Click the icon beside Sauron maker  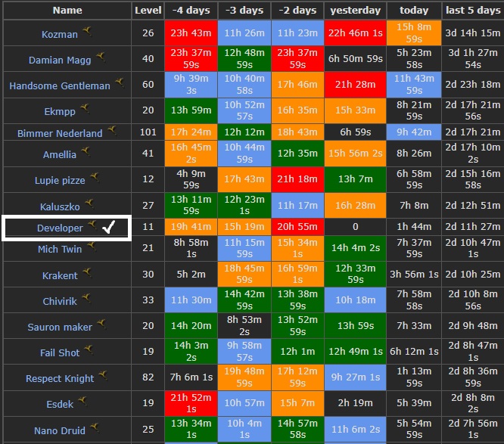pos(101,324)
